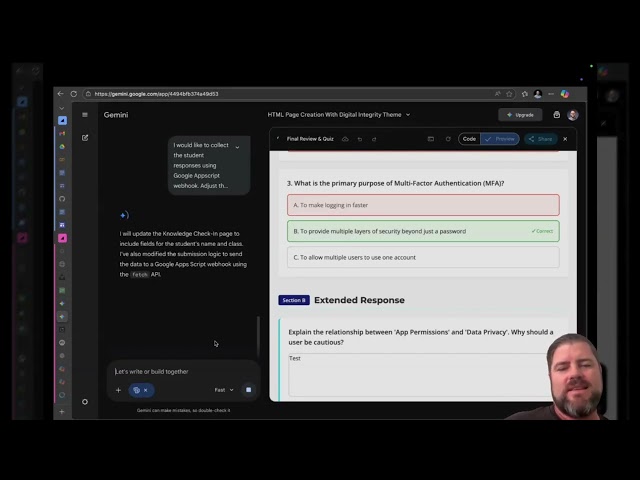640x480 pixels.
Task: Go back using the browser back arrow
Action: point(60,94)
